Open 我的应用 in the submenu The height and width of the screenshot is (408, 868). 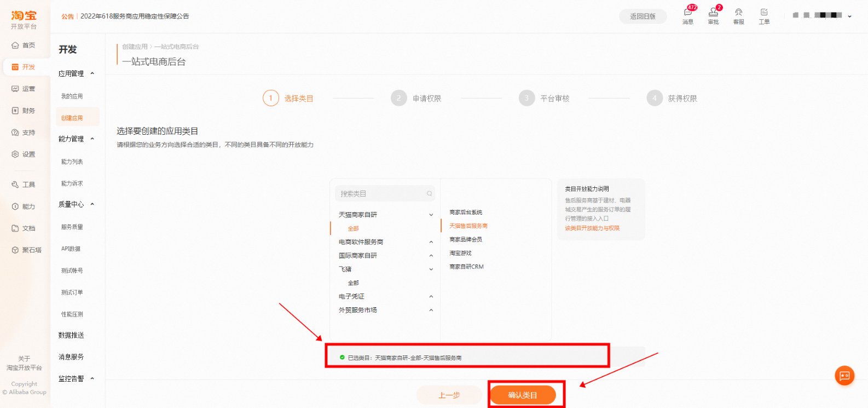(72, 96)
